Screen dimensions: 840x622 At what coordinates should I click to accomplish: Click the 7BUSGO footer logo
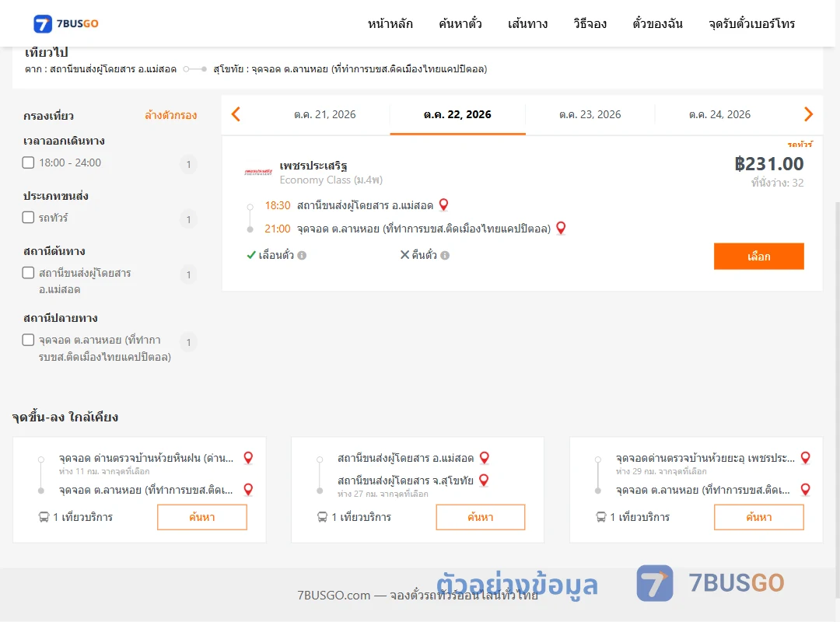pos(710,583)
